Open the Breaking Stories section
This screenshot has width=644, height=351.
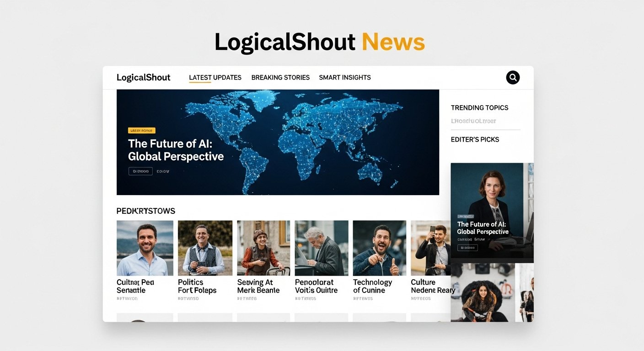coord(280,77)
